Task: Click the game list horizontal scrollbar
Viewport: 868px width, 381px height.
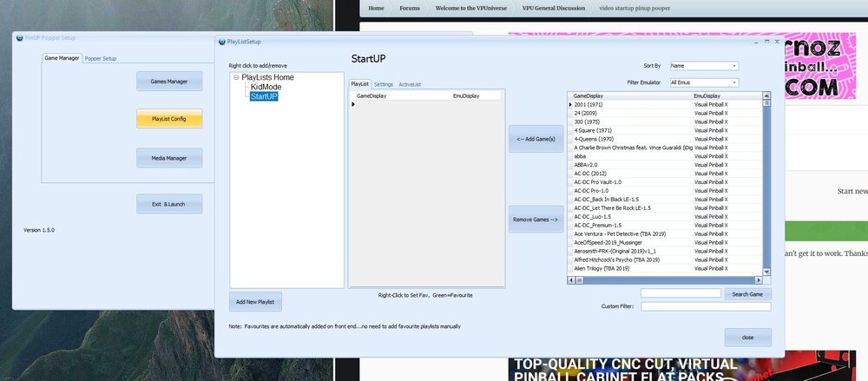Action: [x=668, y=280]
